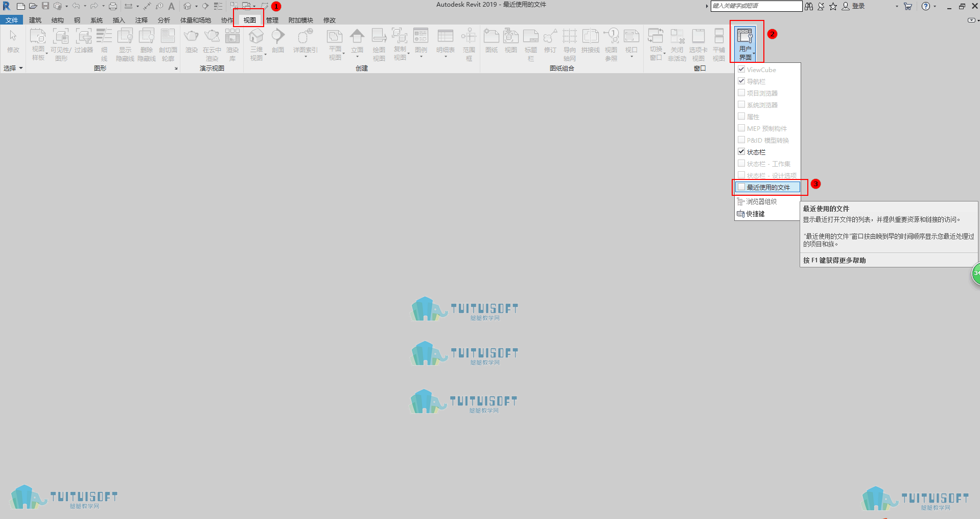The height and width of the screenshot is (519, 980).
Task: Open the Autodesk App Store cart icon
Action: (908, 6)
